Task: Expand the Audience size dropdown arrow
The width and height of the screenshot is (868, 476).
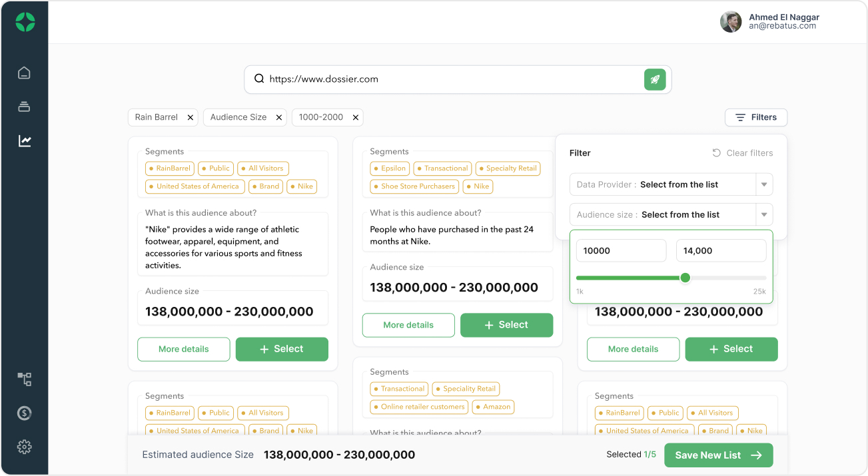Action: (764, 214)
